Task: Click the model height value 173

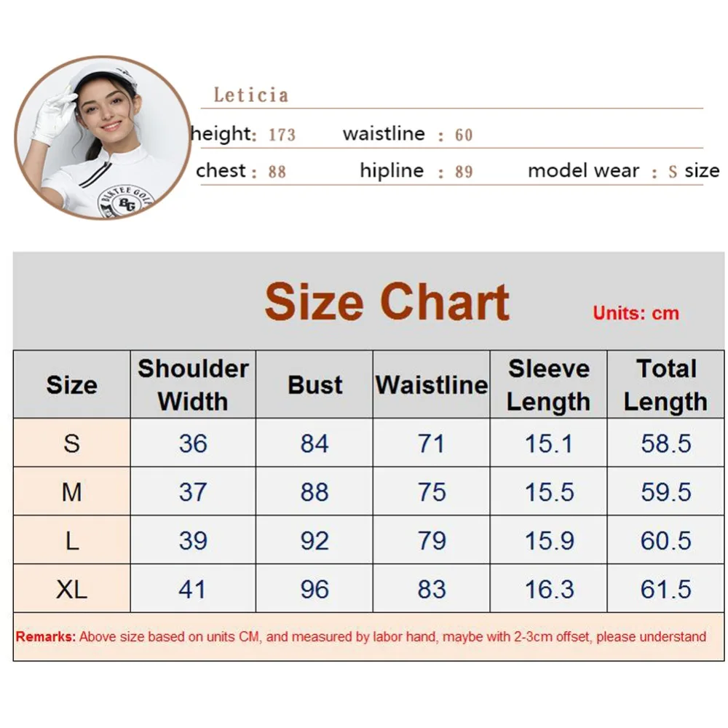Action: 282,135
